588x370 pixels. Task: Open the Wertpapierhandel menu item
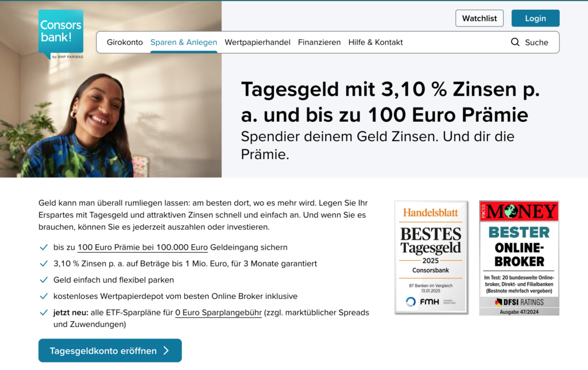click(x=257, y=42)
